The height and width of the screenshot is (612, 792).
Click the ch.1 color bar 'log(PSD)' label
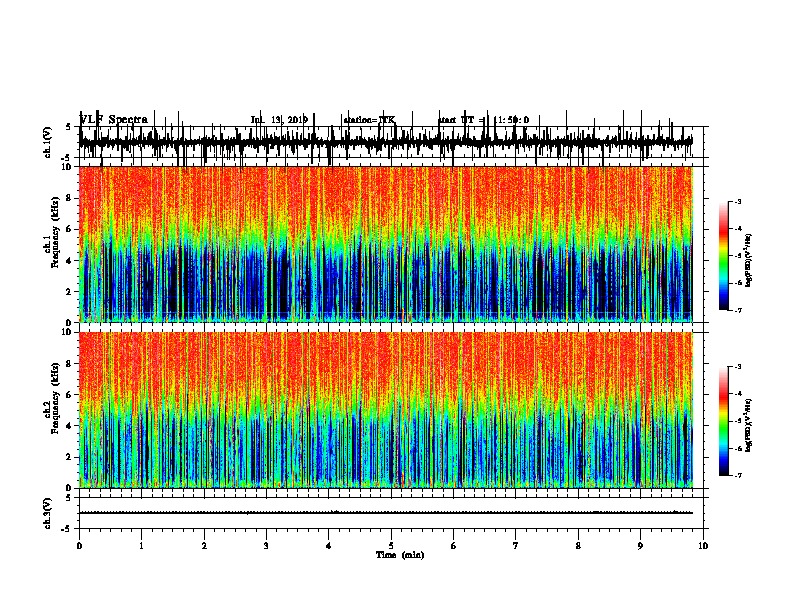[x=748, y=260]
